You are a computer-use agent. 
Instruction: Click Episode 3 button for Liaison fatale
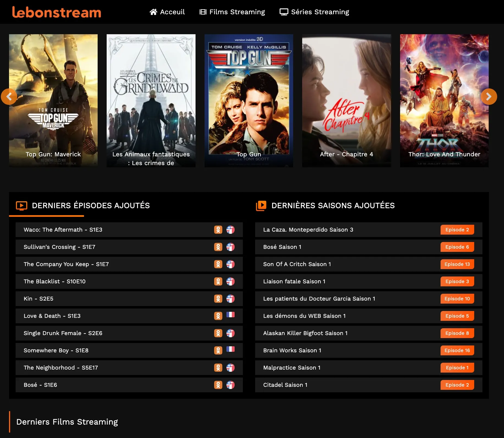457,281
